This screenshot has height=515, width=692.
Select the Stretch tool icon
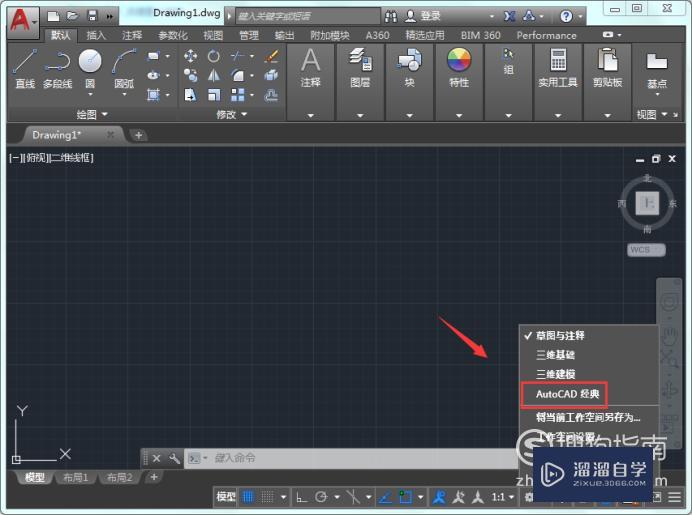click(190, 94)
